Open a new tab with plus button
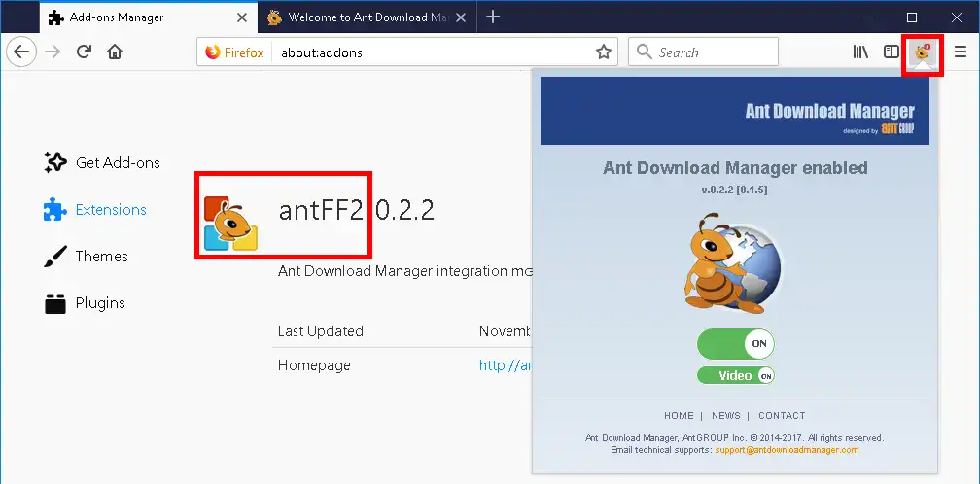This screenshot has height=484, width=980. coord(493,17)
